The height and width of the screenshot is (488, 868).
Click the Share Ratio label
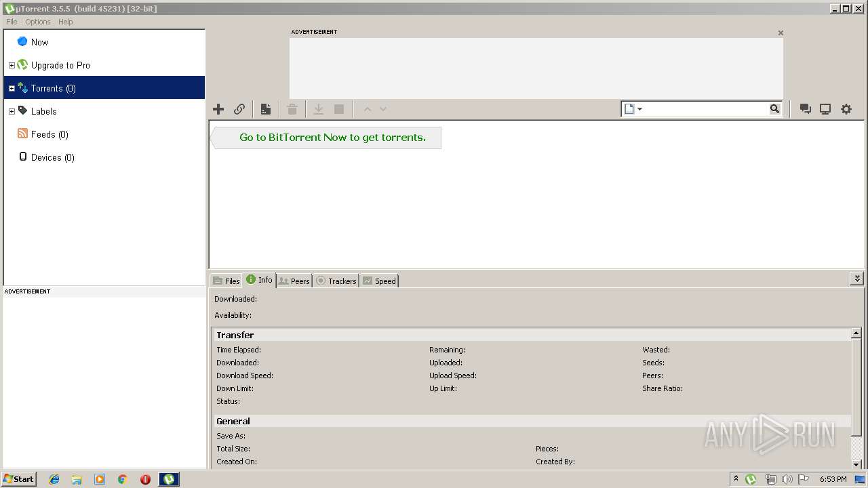pyautogui.click(x=663, y=388)
